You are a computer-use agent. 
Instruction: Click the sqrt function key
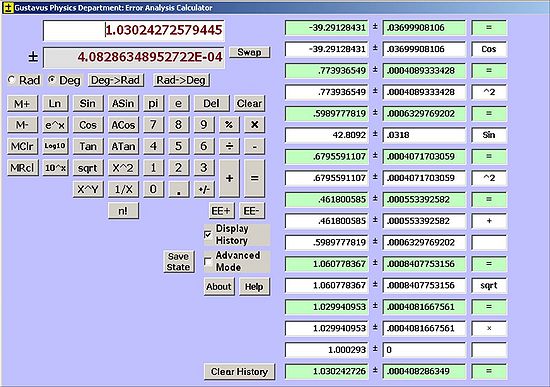(x=88, y=168)
